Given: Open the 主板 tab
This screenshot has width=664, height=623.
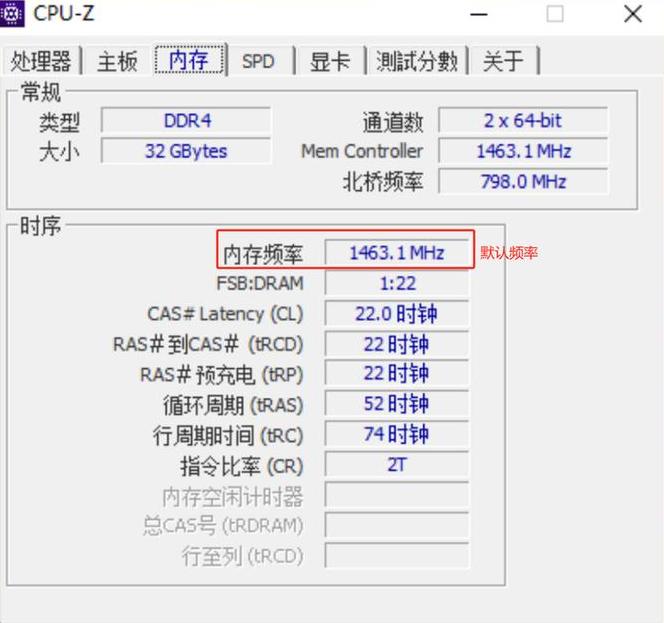Looking at the screenshot, I should [117, 61].
